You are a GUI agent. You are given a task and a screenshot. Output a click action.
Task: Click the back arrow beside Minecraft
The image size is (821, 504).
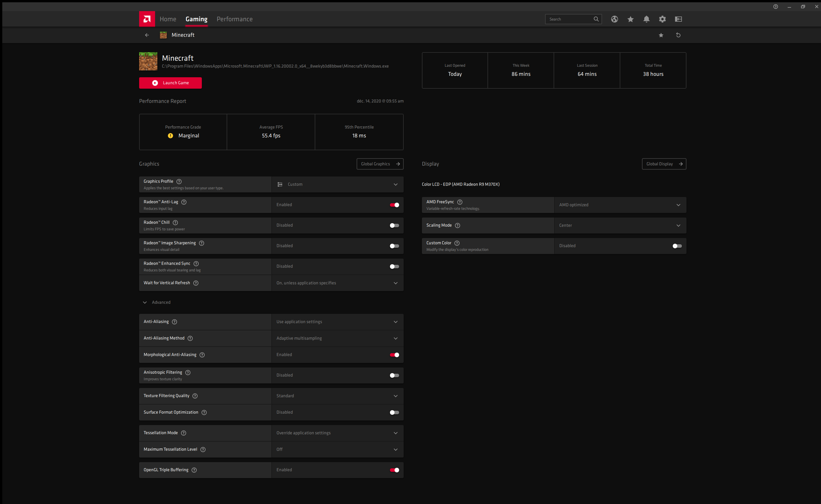click(147, 35)
